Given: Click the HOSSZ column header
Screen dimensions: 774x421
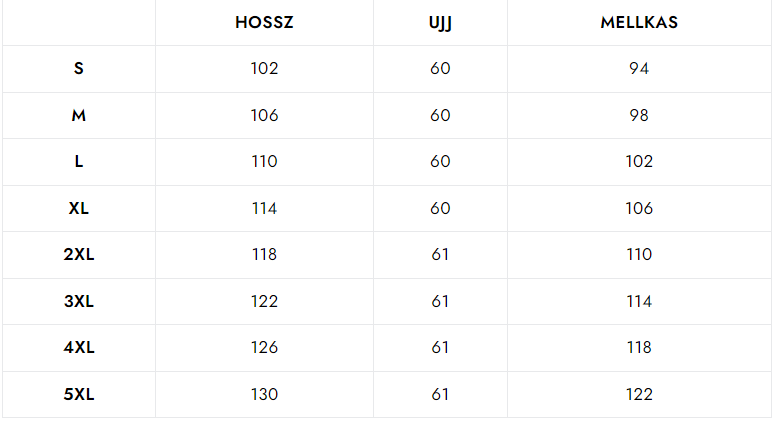Looking at the screenshot, I should 264,22.
